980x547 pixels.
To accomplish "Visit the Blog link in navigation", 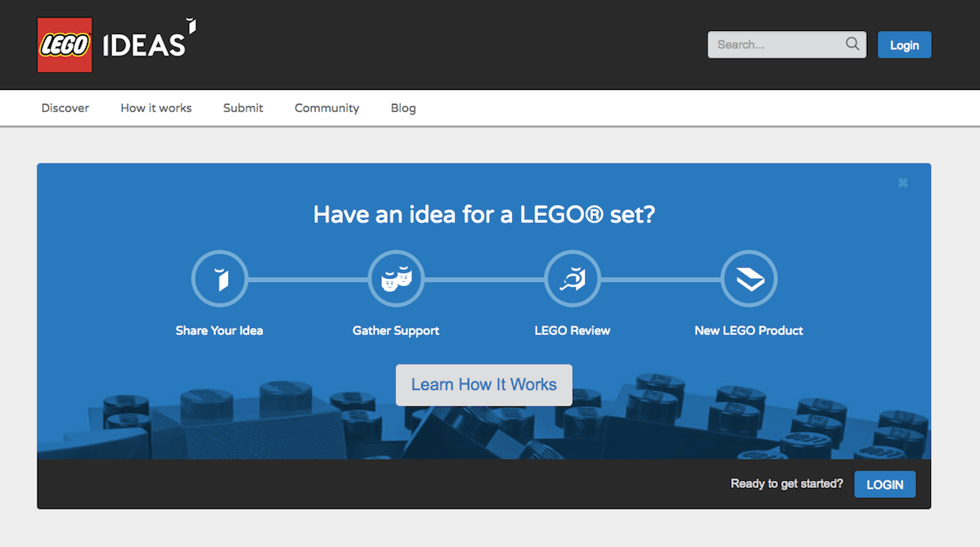I will [x=403, y=108].
